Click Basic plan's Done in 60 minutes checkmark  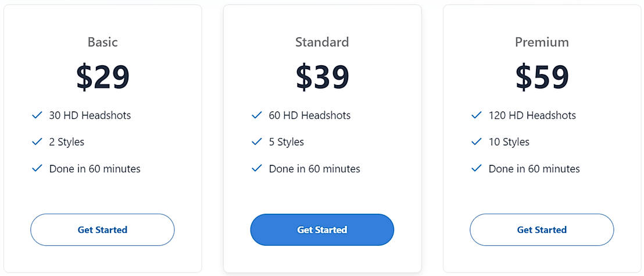37,168
